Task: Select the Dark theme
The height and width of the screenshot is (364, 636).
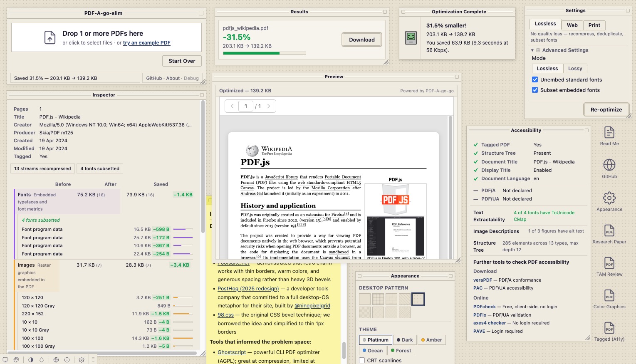Action: tap(405, 340)
